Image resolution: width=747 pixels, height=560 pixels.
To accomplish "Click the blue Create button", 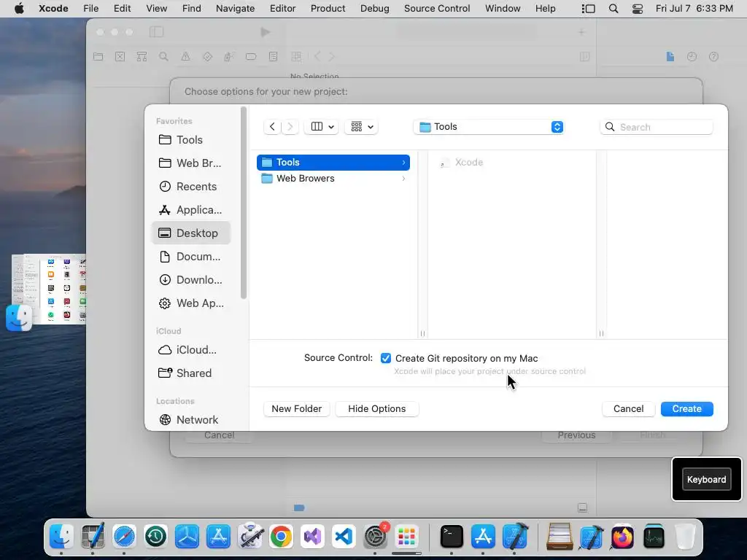I will pos(686,408).
